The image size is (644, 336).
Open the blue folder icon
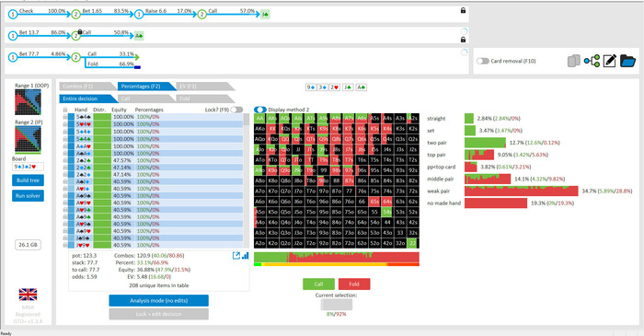(x=627, y=61)
